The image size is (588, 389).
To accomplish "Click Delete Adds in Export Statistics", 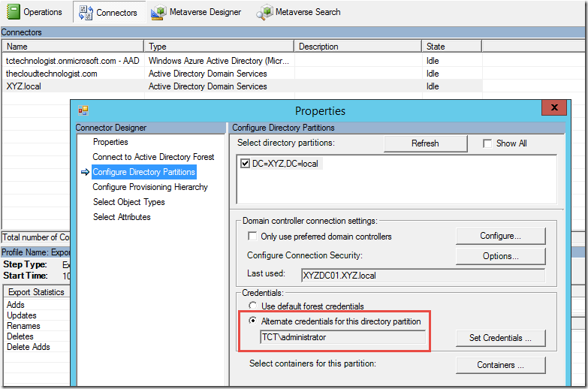I will (x=29, y=347).
